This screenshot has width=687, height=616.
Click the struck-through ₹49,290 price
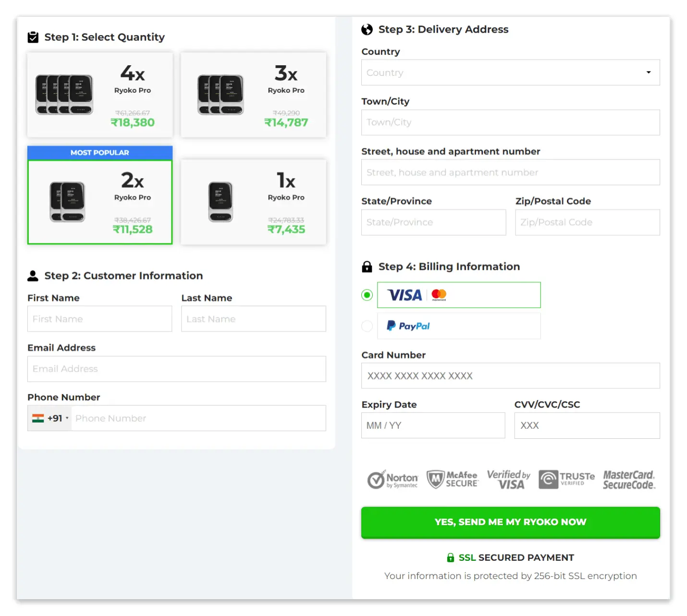286,113
